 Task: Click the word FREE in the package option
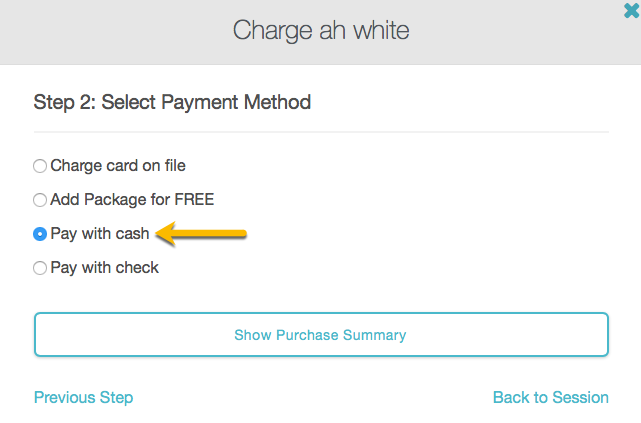[194, 200]
